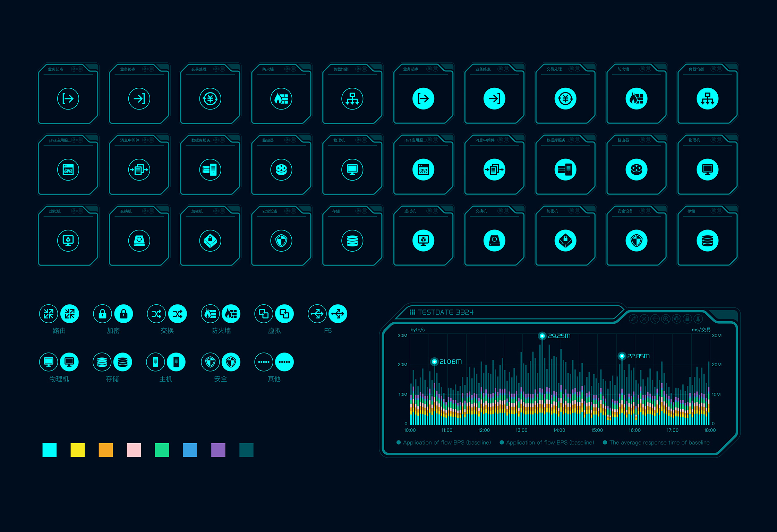
Task: Select the filled F5 icon
Action: coord(338,314)
